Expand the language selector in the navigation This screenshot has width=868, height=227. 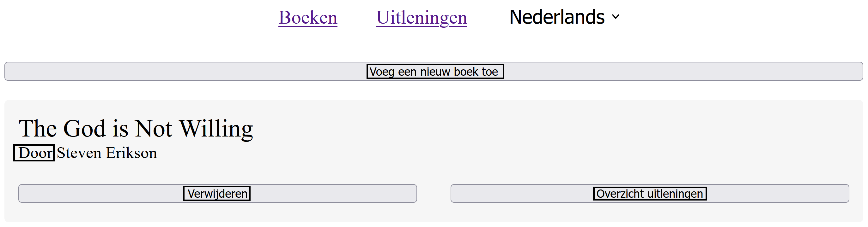tap(564, 17)
